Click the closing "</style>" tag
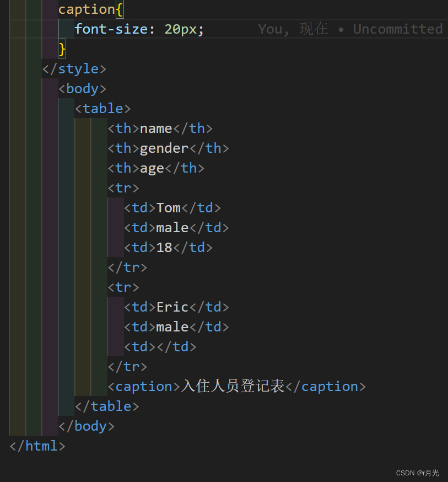448x482 pixels. [x=74, y=69]
